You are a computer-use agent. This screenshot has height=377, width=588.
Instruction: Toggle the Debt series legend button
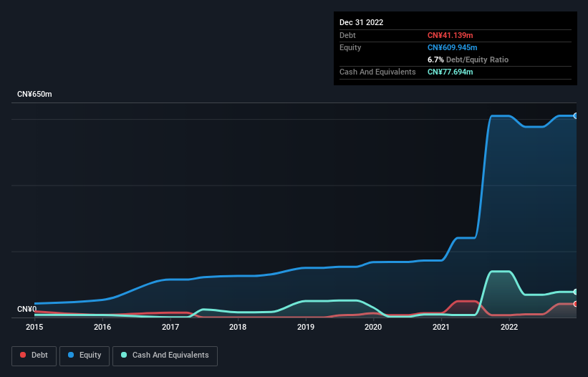coord(34,355)
